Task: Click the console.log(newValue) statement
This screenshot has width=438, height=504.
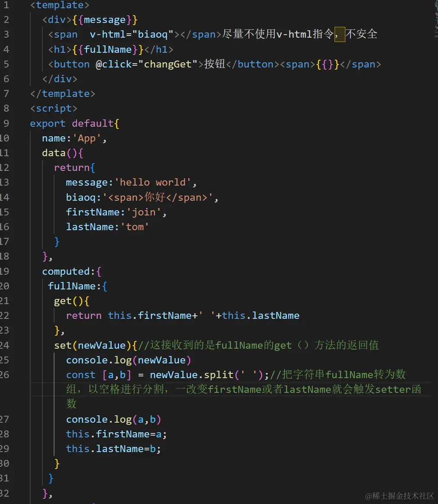Action: [x=129, y=360]
